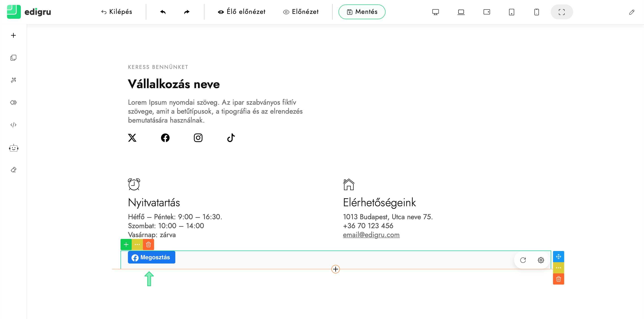Click the orange circled plus to insert section

coord(335,269)
